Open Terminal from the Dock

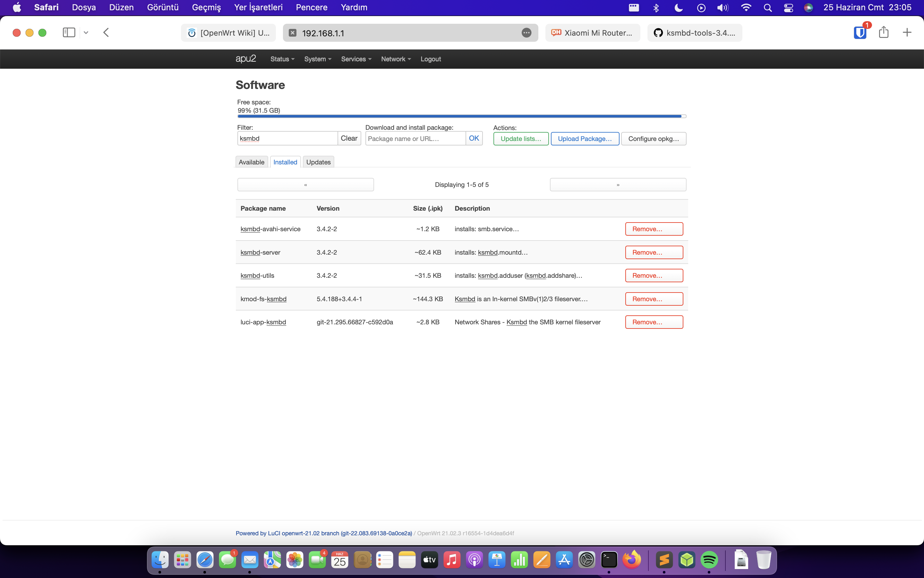[609, 560]
